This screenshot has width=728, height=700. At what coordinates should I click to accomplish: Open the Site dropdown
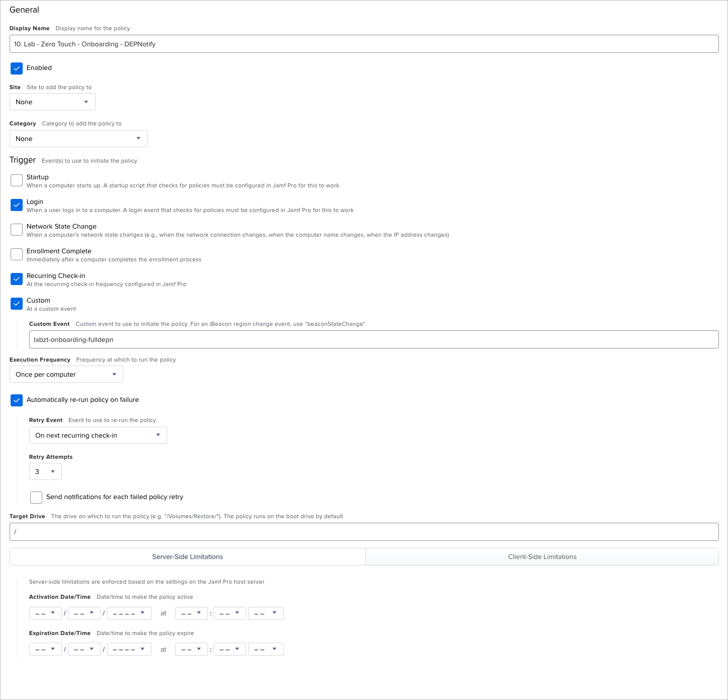(x=52, y=102)
